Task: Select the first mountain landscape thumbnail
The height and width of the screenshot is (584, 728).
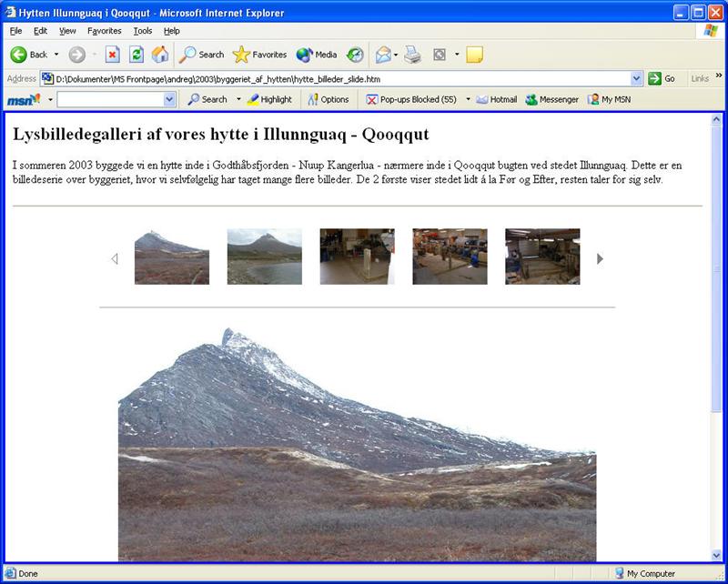Action: (172, 257)
